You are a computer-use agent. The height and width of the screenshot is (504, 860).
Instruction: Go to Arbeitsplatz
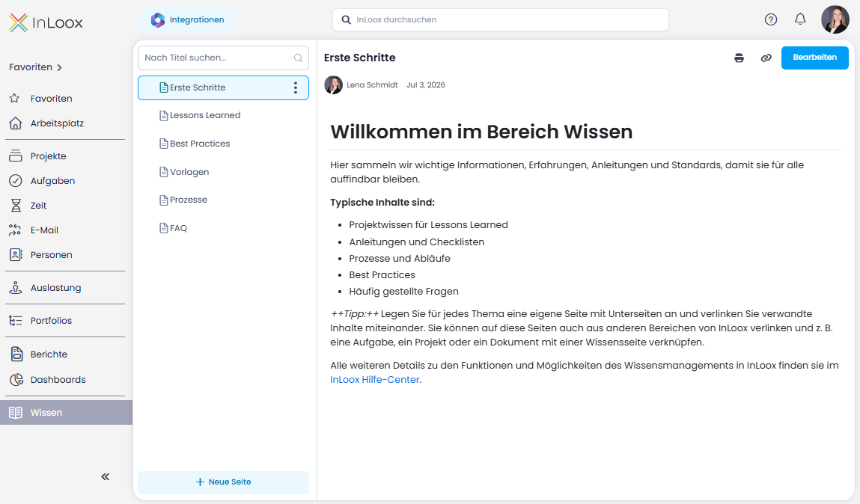pos(66,123)
